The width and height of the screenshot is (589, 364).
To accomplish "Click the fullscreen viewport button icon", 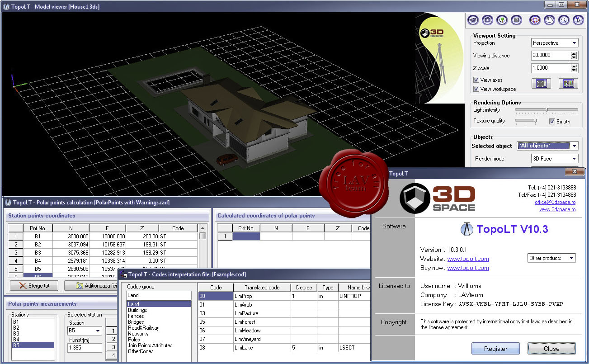I will click(541, 83).
